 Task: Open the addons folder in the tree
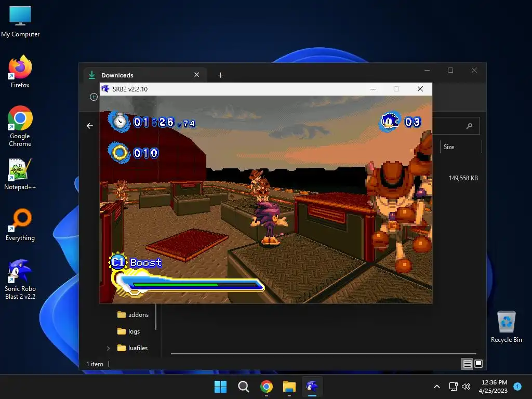[x=133, y=315]
